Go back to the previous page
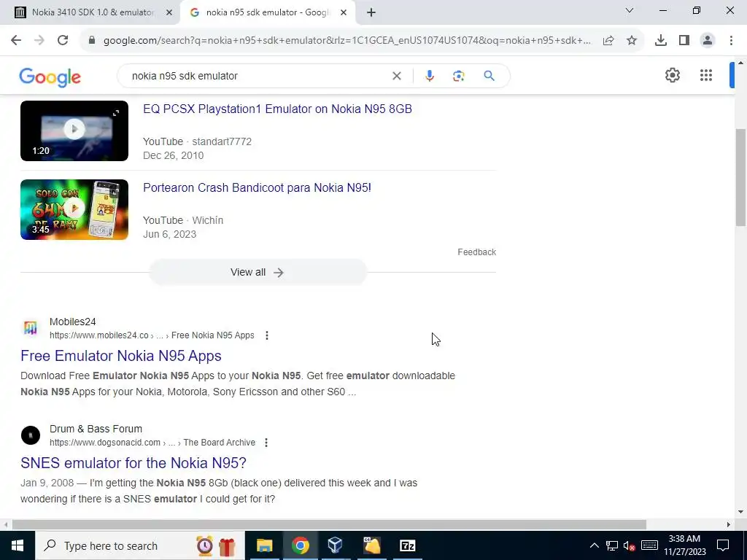 coord(16,41)
